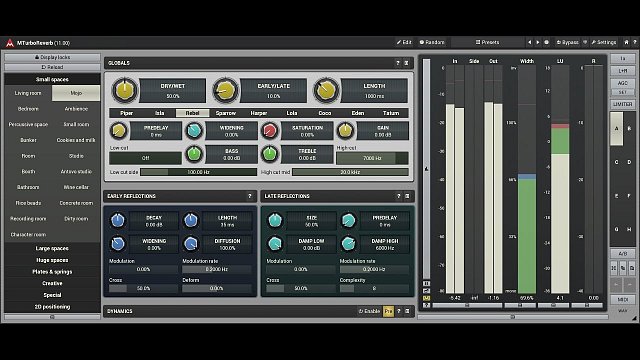Screen dimensions: 640x360
Task: Pause the meters with the pause icon
Action: 426,283
